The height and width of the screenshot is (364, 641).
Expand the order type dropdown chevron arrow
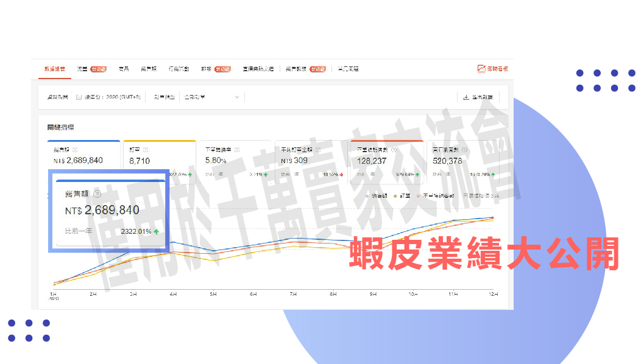[237, 97]
